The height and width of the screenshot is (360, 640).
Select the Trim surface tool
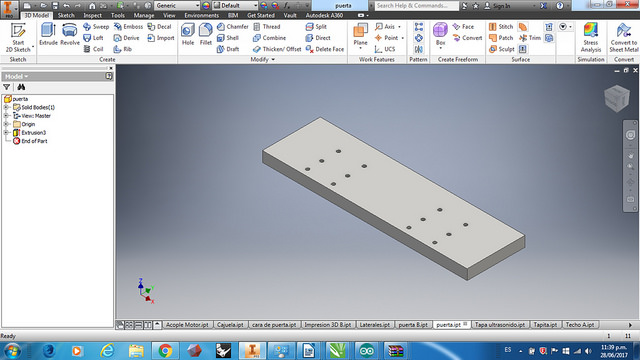tap(530, 38)
